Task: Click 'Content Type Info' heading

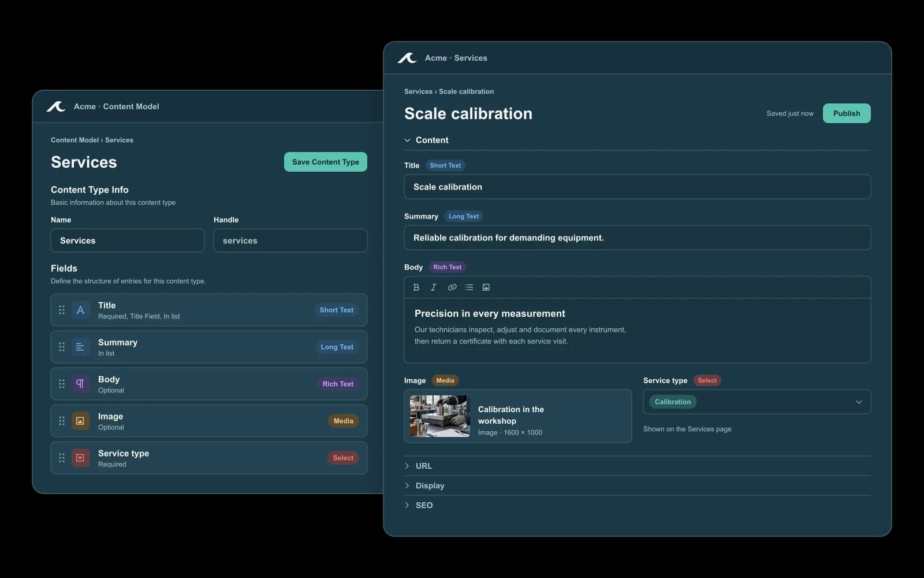Action: point(90,190)
